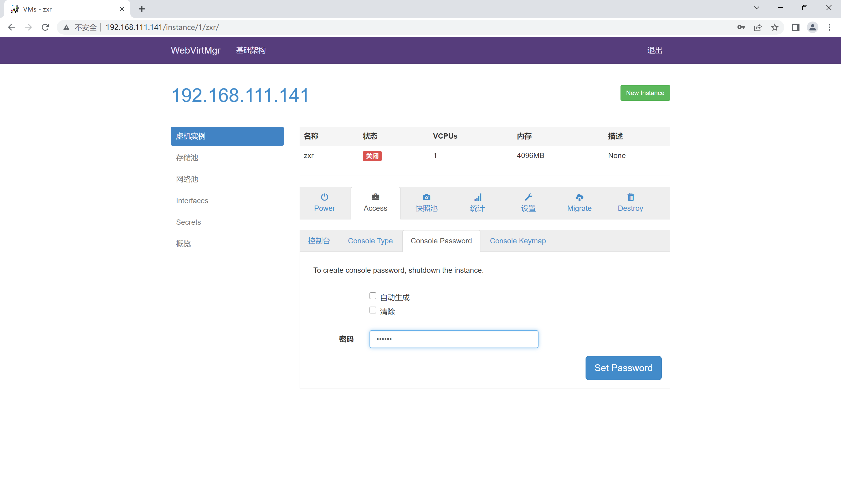Image resolution: width=841 pixels, height=504 pixels.
Task: Switch to the Console Type tab
Action: (370, 241)
